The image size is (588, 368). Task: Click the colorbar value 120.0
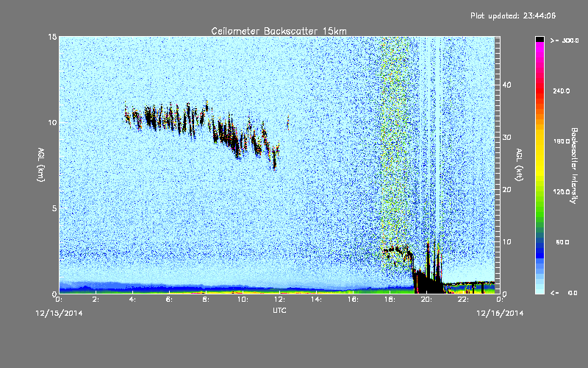click(561, 192)
